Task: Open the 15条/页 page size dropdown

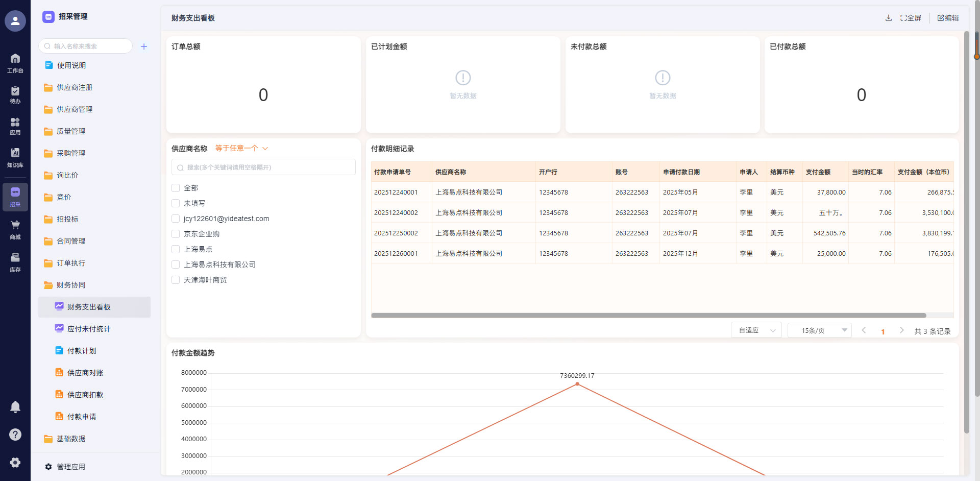Action: [819, 330]
